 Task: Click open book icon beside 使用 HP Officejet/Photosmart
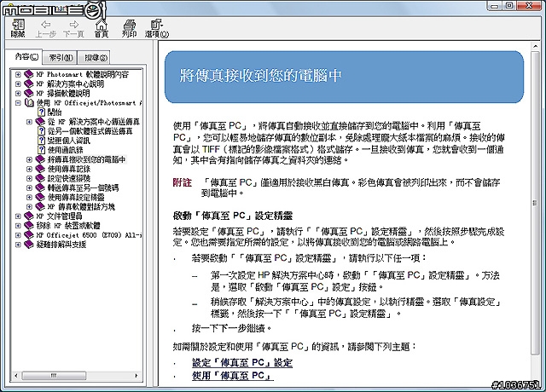29,102
